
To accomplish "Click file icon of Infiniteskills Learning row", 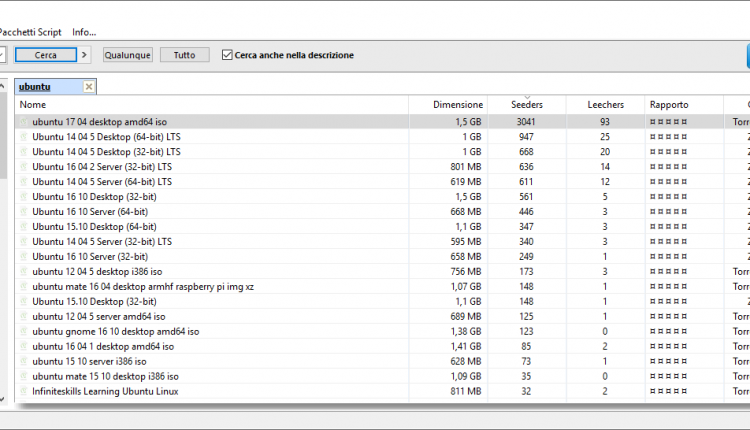I will click(x=23, y=391).
